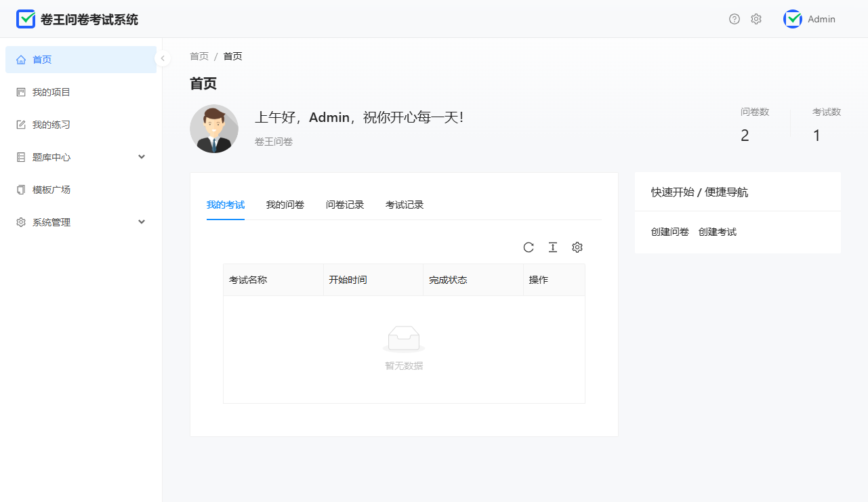Viewport: 868px width, 502px height.
Task: Click the 问卷数 count value 2
Action: tap(745, 135)
